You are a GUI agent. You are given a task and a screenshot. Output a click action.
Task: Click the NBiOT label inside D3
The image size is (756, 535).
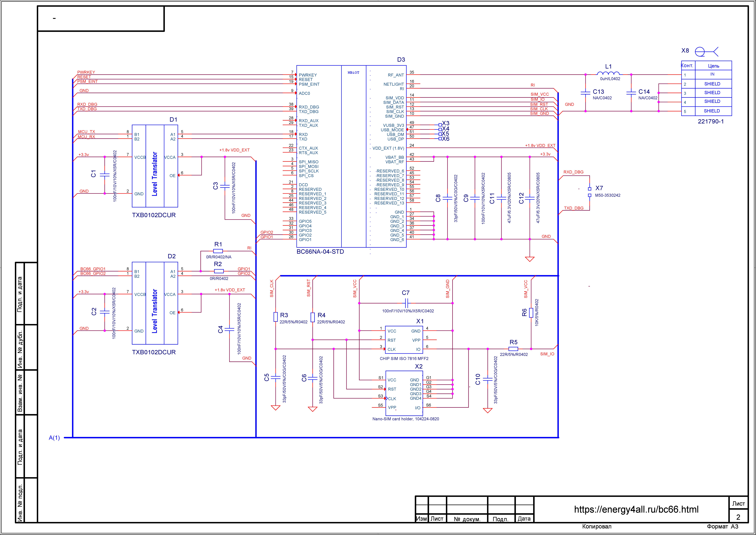point(354,72)
